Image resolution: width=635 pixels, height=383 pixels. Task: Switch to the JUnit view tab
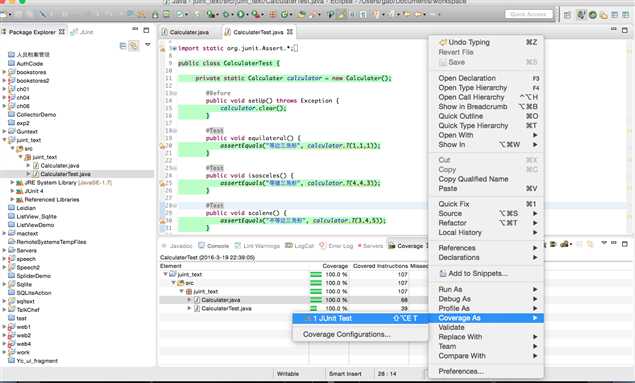[83, 32]
